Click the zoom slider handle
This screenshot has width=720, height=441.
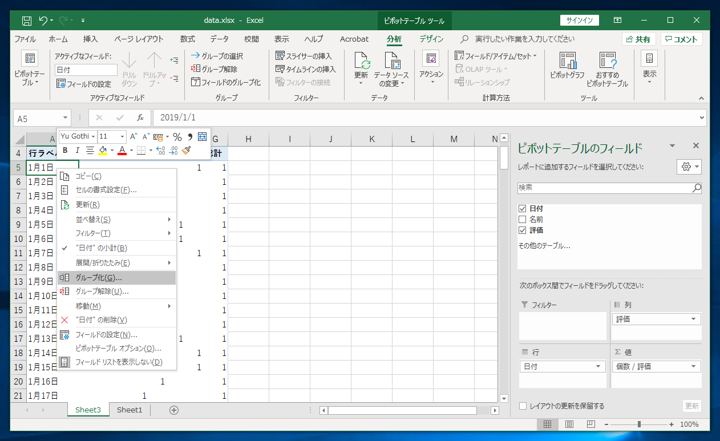[x=639, y=424]
